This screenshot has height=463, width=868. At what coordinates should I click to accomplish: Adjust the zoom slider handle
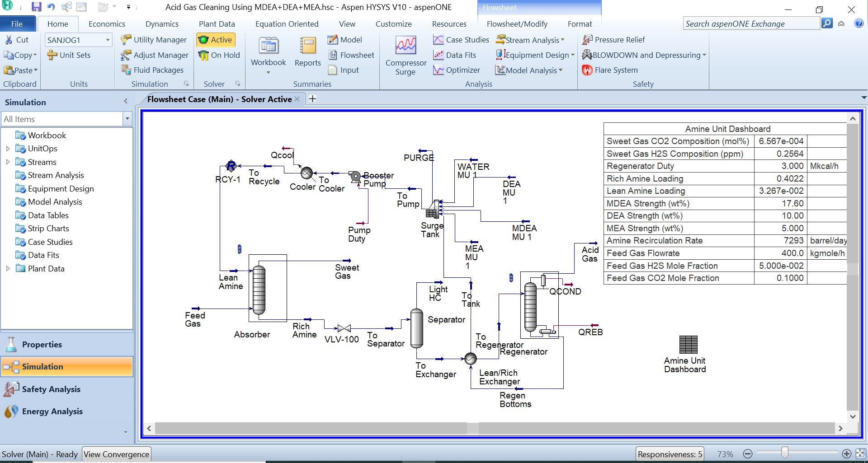pyautogui.click(x=785, y=453)
